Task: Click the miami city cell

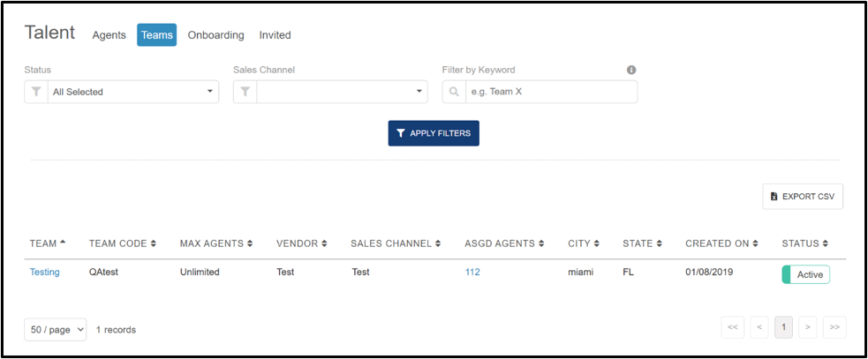Action: click(x=581, y=273)
